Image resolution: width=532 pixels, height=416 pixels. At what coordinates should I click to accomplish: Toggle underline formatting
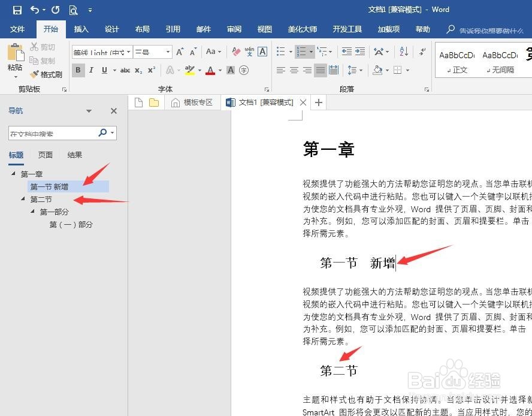pyautogui.click(x=103, y=71)
